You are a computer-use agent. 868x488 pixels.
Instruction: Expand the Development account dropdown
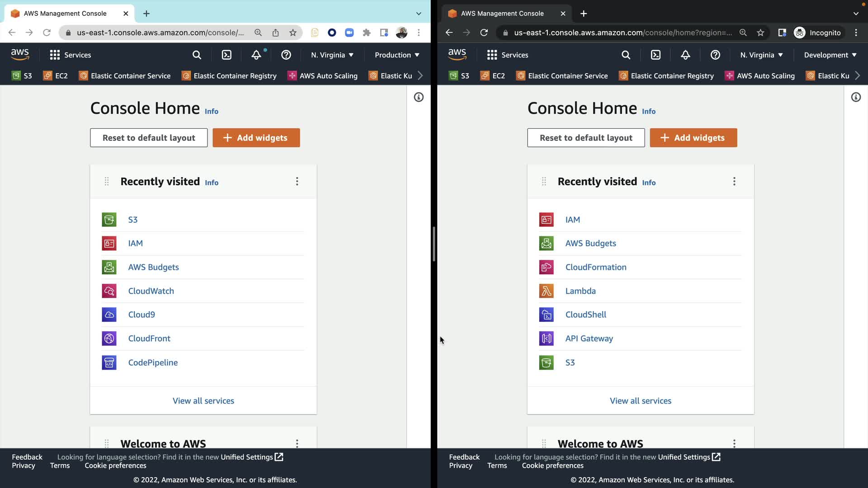[830, 55]
